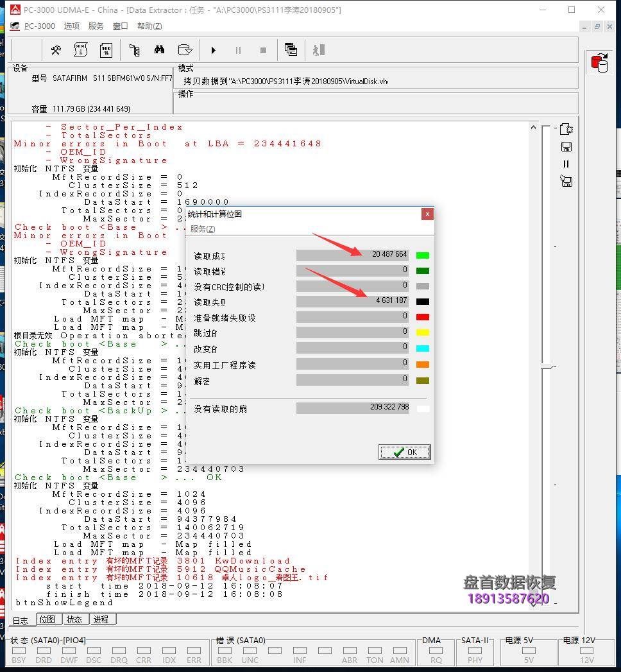Click the binary data document toolbar icon

(81, 50)
